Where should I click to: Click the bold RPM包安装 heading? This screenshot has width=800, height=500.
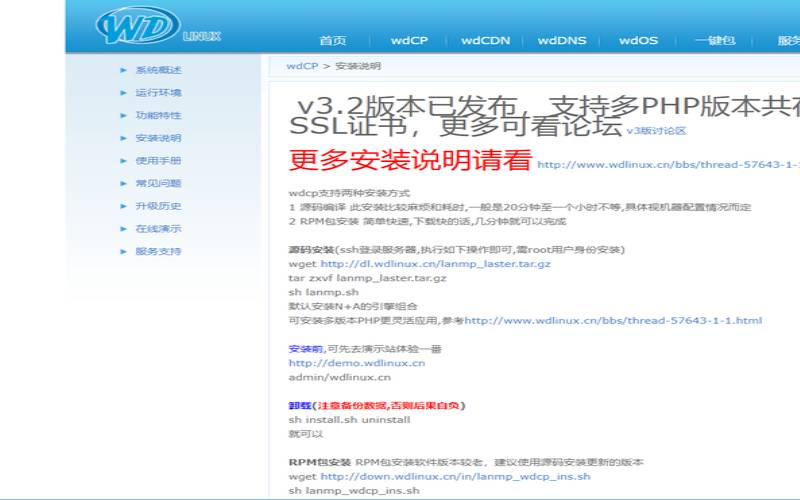(x=320, y=462)
